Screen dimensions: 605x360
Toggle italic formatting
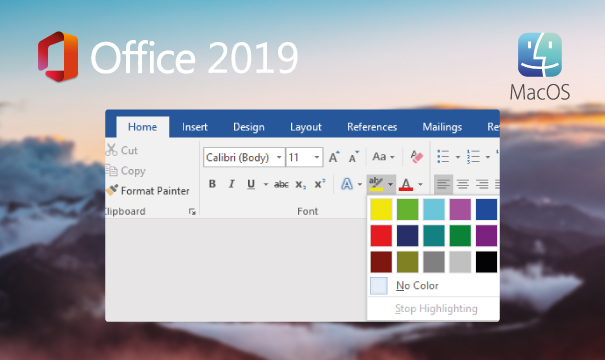point(232,184)
